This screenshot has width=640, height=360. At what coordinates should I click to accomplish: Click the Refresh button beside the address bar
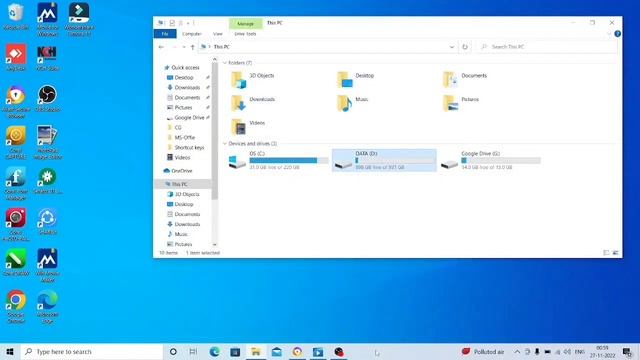pos(464,47)
